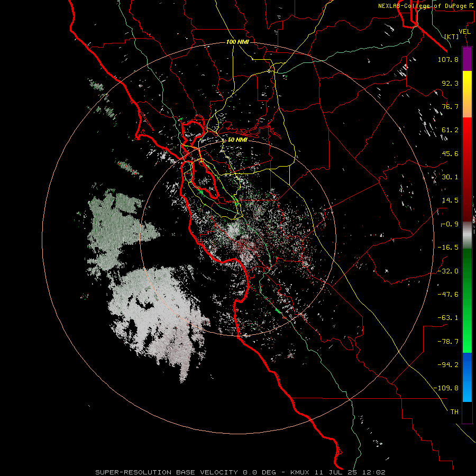Click the [KT] units label
Image resolution: width=476 pixels, height=476 pixels.
point(452,36)
